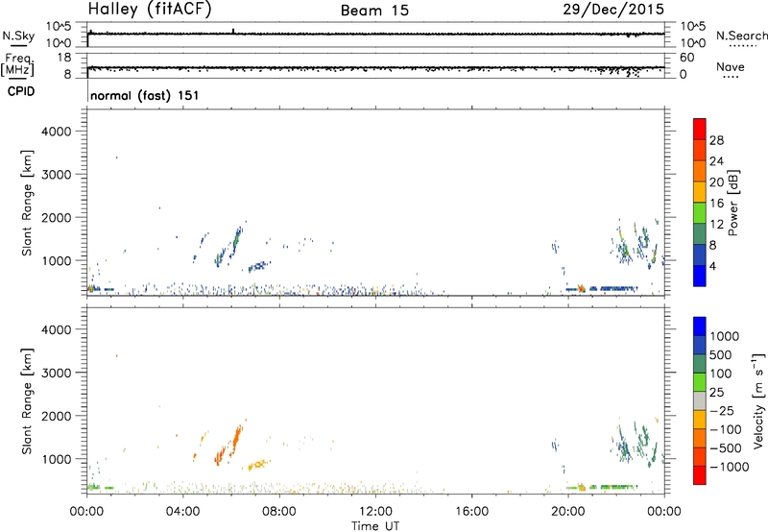This screenshot has width=768, height=532.
Task: Select the "1000" tick of the velocity panel
Action: click(x=57, y=459)
